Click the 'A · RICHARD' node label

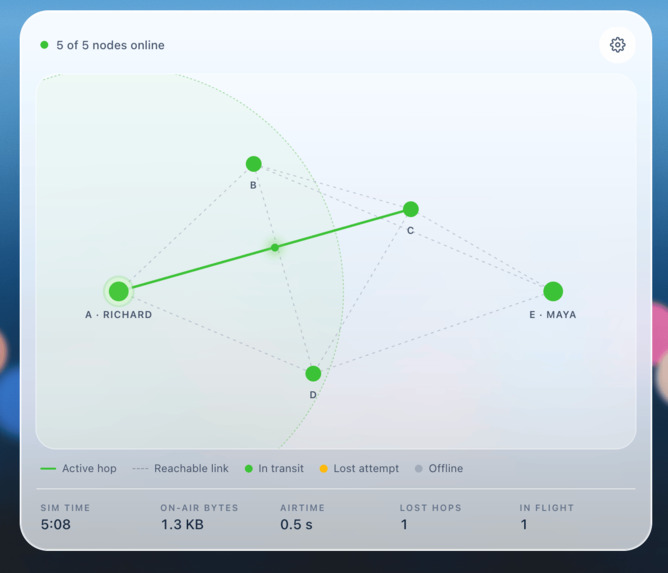pyautogui.click(x=118, y=315)
